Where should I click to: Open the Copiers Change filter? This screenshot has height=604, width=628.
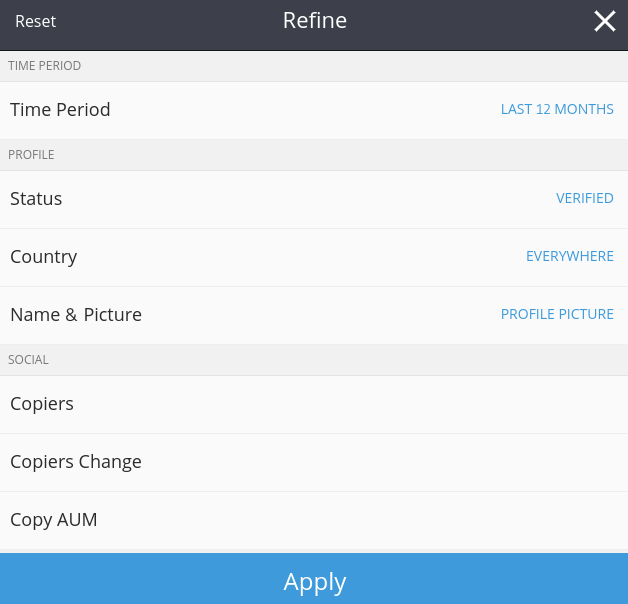coord(314,462)
